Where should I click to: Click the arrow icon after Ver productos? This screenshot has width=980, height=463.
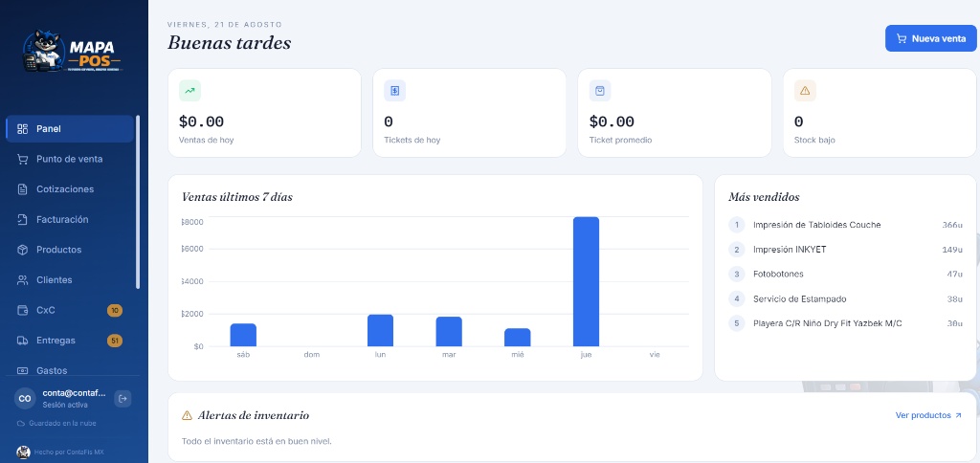tap(958, 415)
